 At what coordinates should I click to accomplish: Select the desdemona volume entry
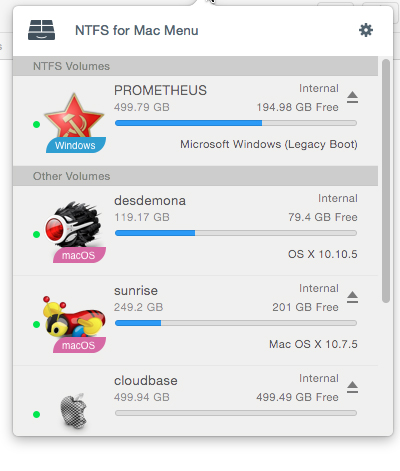coord(195,231)
